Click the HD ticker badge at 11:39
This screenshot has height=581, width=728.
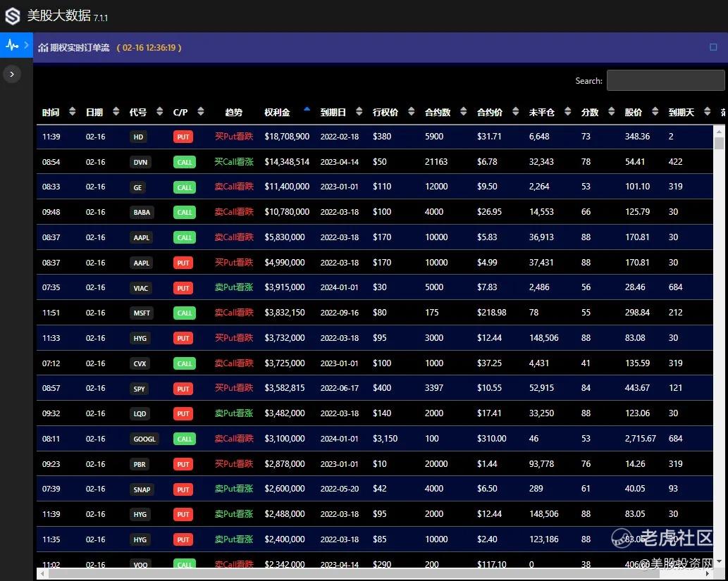point(138,137)
